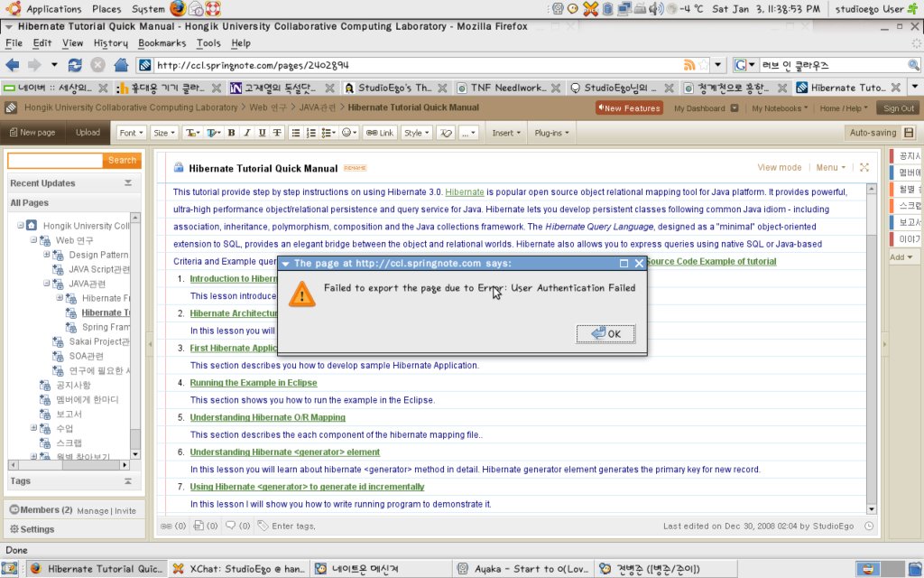924x578 pixels.
Task: Open the Size dropdown
Action: click(x=164, y=133)
